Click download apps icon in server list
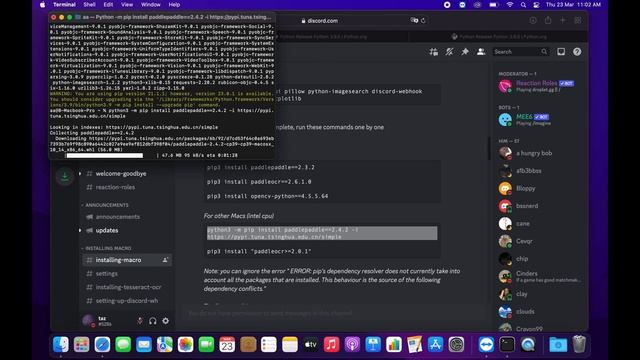640x360 pixels. coord(64,176)
